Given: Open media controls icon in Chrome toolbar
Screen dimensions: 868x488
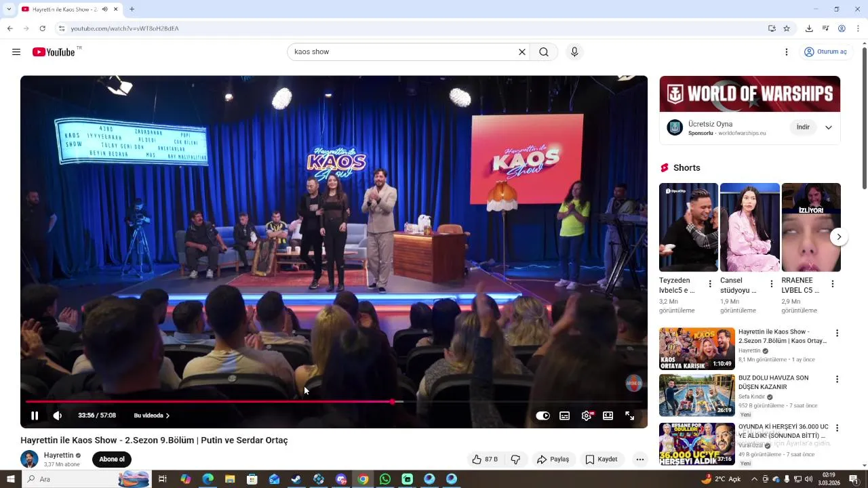Looking at the screenshot, I should 825,28.
